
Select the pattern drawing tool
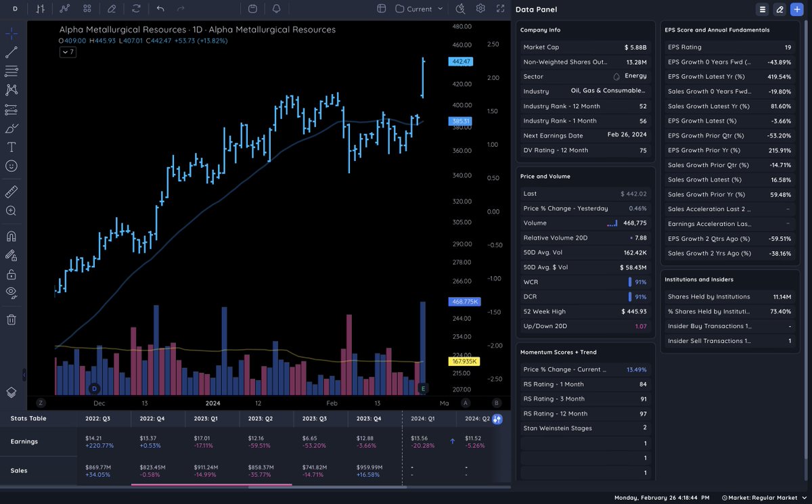(12, 89)
